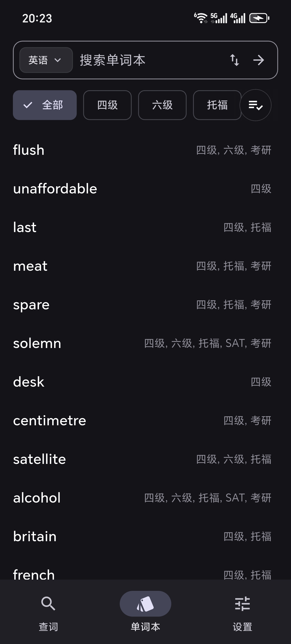Type in the 搜索单词本 search field
The width and height of the screenshot is (291, 644).
pos(150,60)
